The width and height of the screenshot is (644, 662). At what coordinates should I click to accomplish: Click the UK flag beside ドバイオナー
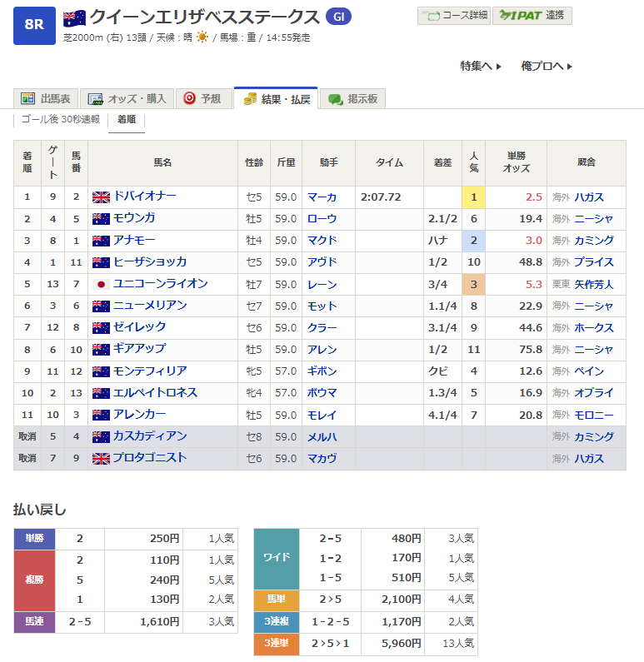tap(101, 197)
